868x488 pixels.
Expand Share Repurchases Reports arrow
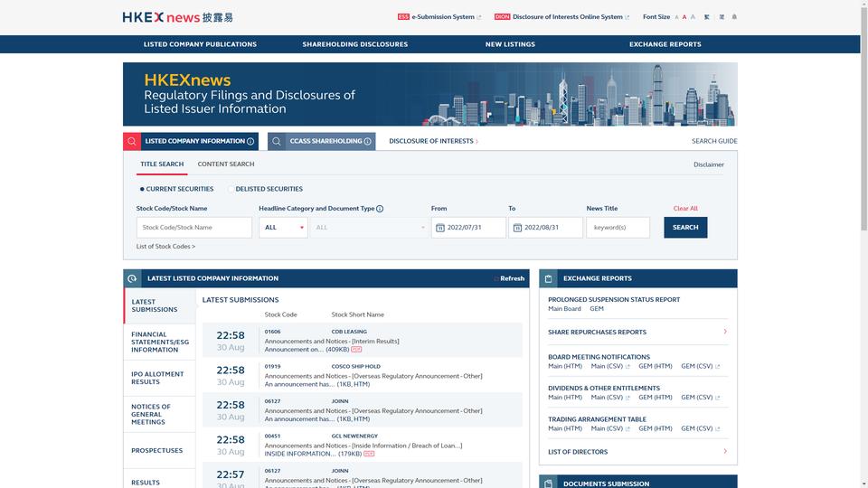pyautogui.click(x=725, y=332)
